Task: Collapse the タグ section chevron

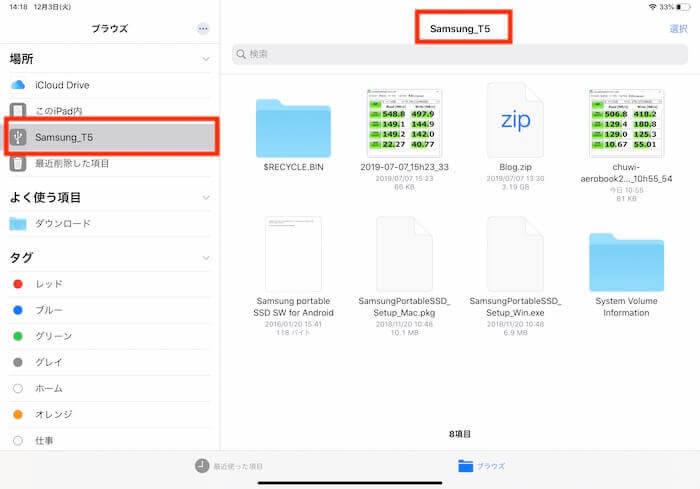Action: coord(206,258)
